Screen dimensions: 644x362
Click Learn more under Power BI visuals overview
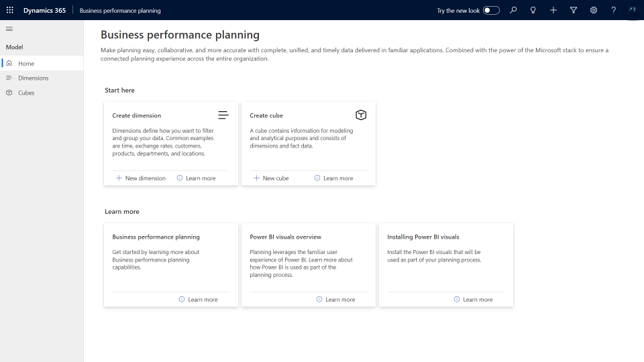pos(336,300)
